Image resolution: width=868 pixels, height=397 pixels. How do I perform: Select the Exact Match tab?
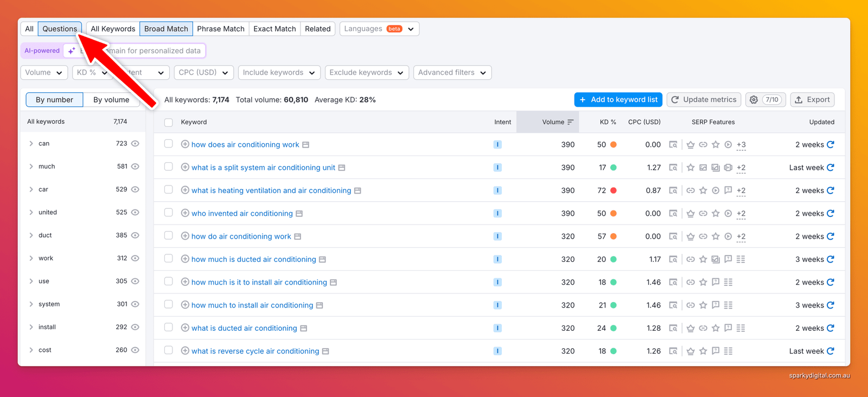275,29
